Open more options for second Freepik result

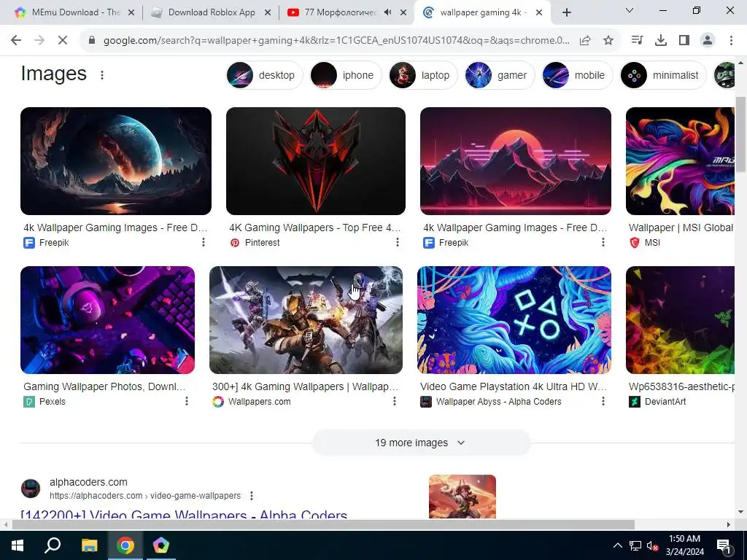tap(603, 242)
